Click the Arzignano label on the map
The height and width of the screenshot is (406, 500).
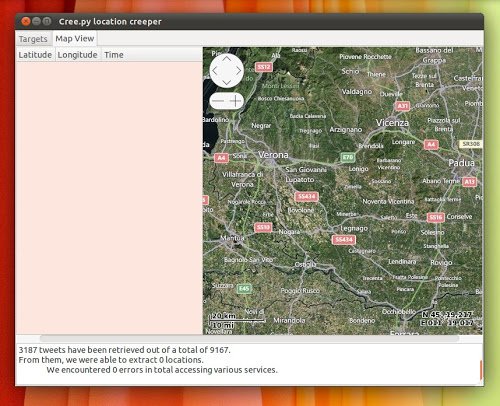tap(346, 129)
